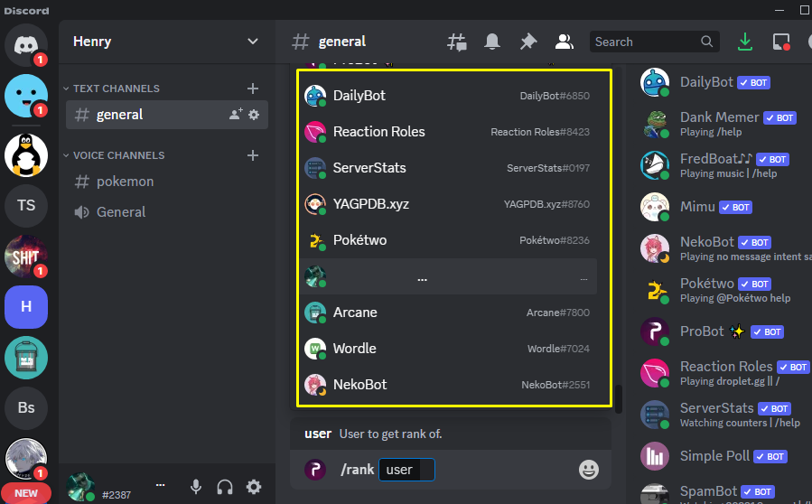Image resolution: width=812 pixels, height=504 pixels.
Task: Open the blue smiley face server
Action: pos(26,96)
